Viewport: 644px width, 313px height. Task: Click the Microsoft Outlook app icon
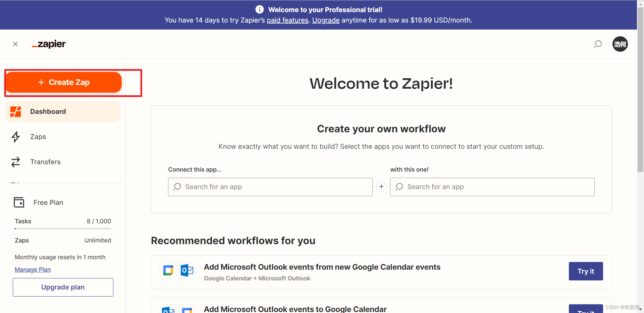click(x=187, y=270)
